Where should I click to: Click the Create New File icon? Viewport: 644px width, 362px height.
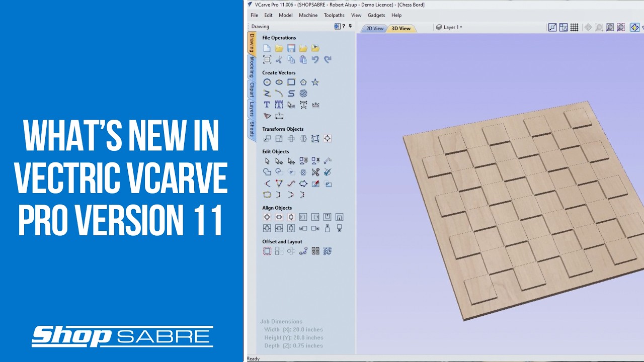point(267,48)
